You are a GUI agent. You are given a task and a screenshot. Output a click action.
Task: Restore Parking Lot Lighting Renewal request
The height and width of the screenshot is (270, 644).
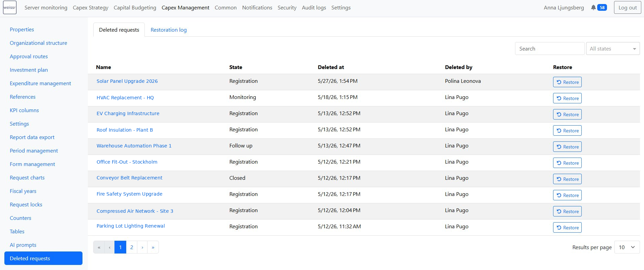[567, 228]
